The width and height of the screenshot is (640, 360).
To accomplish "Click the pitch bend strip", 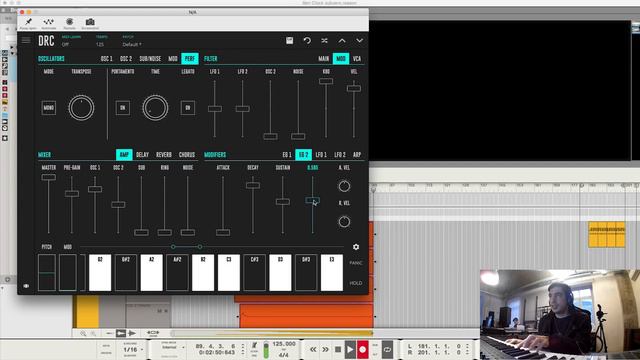I will 47,273.
